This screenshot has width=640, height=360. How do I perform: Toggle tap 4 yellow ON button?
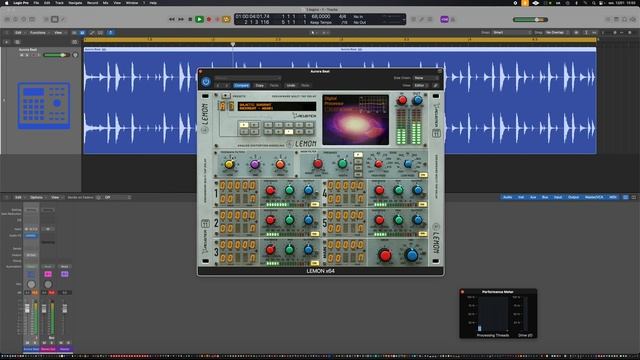[x=423, y=204]
